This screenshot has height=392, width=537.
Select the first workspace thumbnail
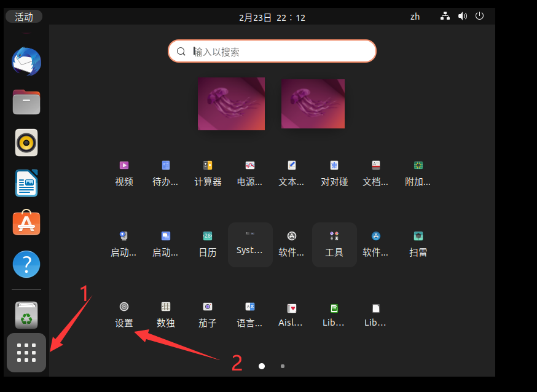tap(231, 104)
